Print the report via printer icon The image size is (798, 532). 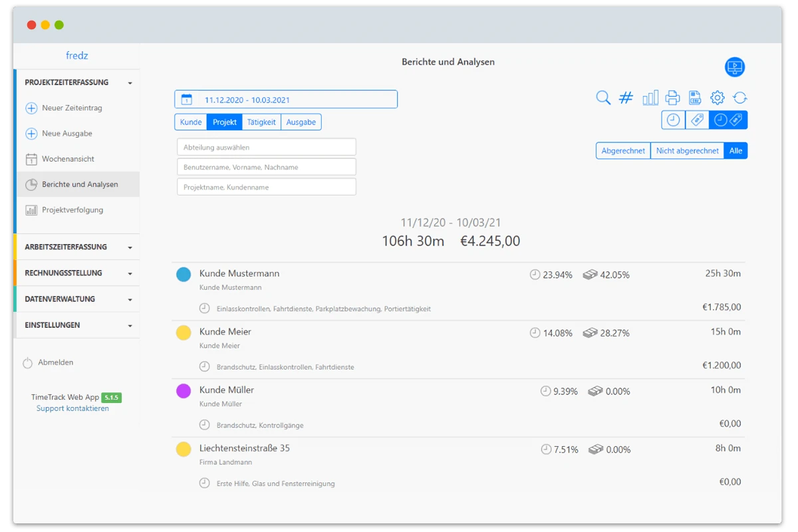[672, 98]
